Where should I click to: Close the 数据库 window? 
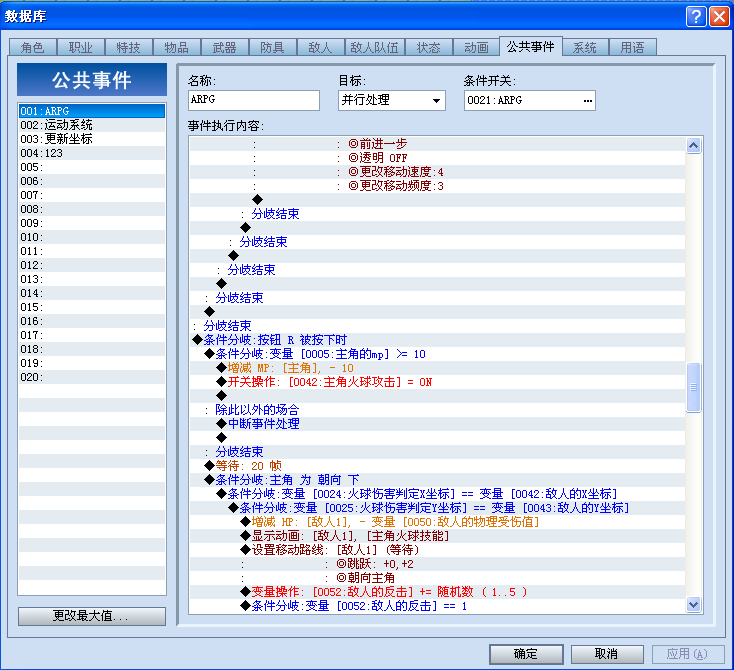point(719,16)
